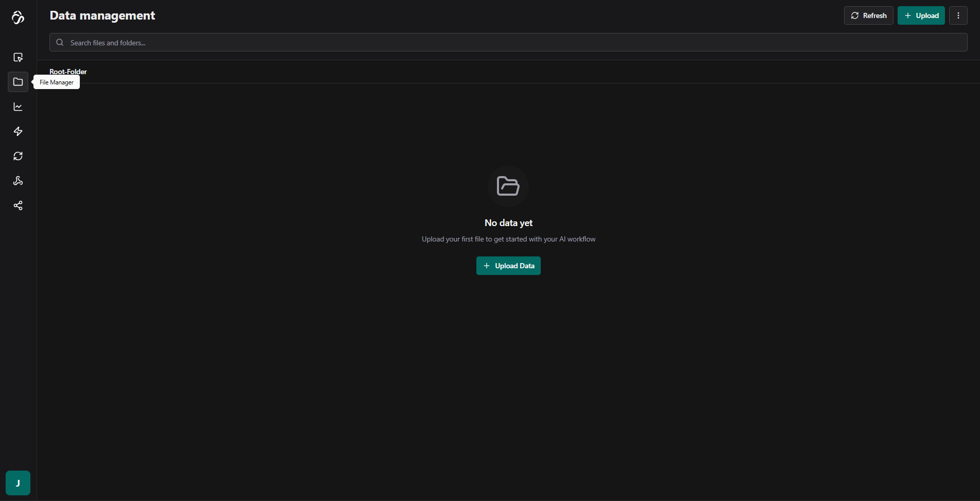Click the empty open-folder illustration

click(508, 186)
